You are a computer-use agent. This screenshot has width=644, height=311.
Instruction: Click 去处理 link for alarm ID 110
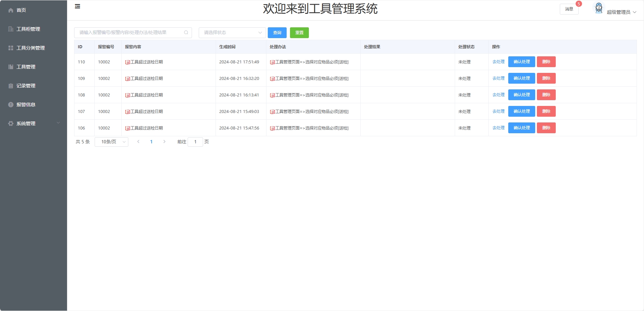click(x=498, y=62)
